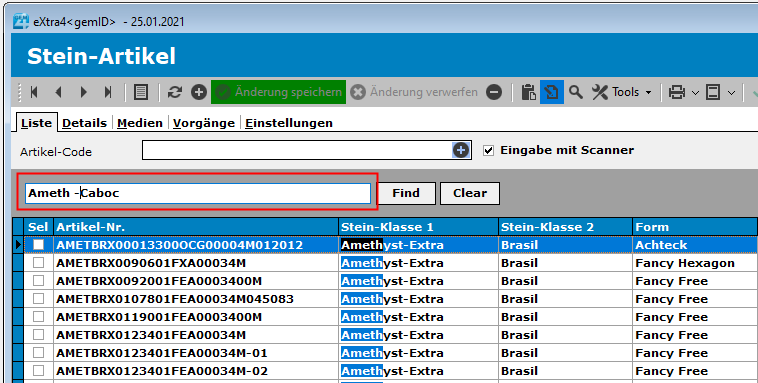The image size is (758, 383).
Task: Add article code with blue plus button
Action: click(461, 150)
